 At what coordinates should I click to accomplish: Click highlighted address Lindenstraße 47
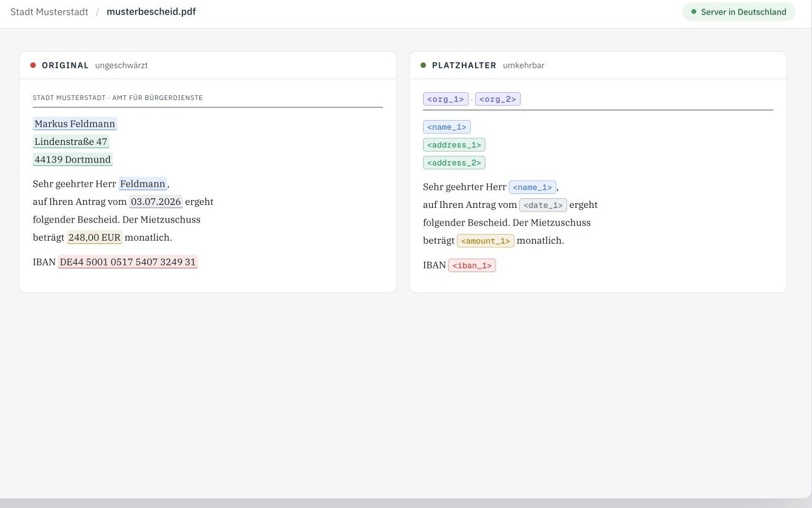point(71,142)
